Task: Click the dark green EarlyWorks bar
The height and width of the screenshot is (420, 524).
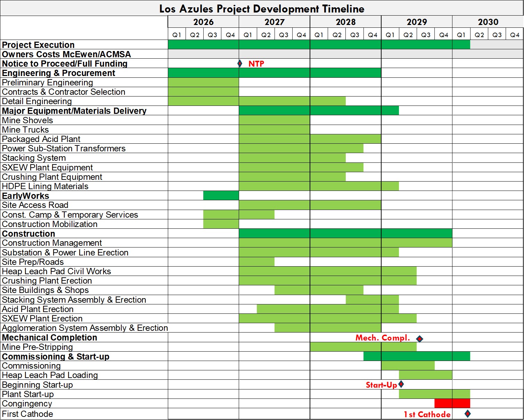Action: pos(221,195)
